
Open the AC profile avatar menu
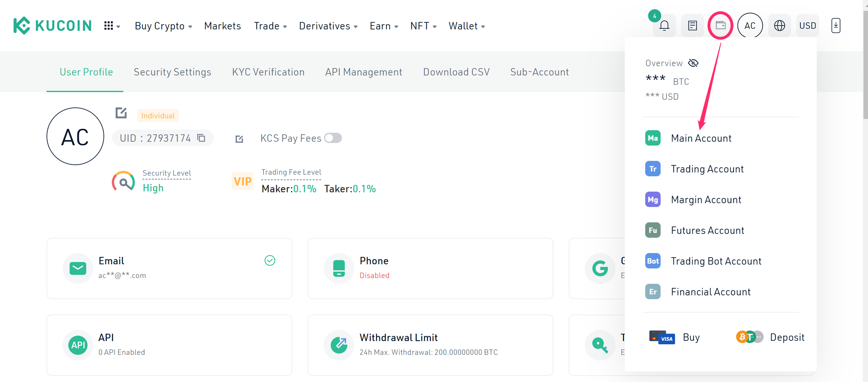click(750, 26)
